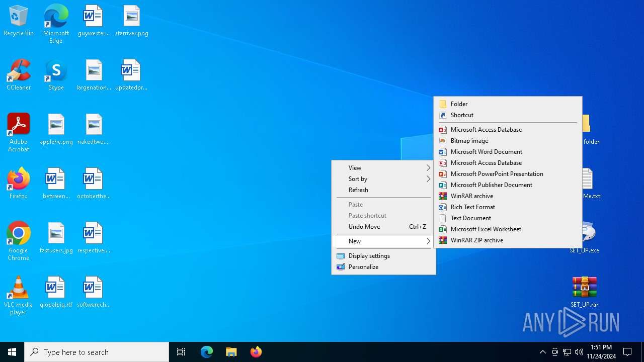Select the globalbig.rtf file icon

(x=56, y=293)
